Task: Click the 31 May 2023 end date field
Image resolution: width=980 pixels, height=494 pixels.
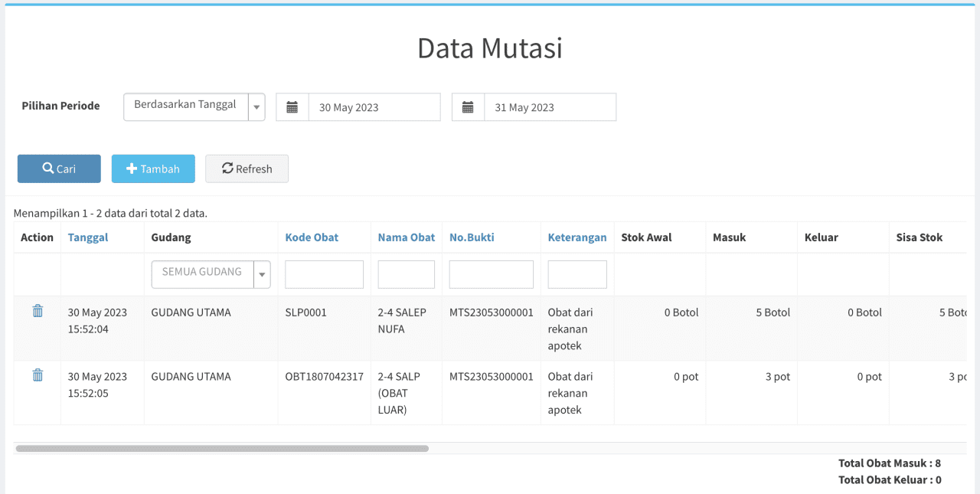Action: coord(549,107)
